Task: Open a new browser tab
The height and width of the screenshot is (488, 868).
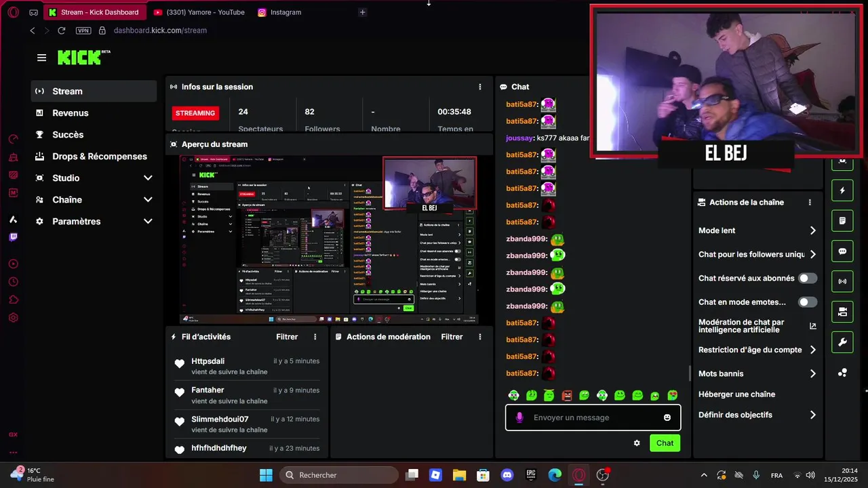Action: click(x=362, y=12)
